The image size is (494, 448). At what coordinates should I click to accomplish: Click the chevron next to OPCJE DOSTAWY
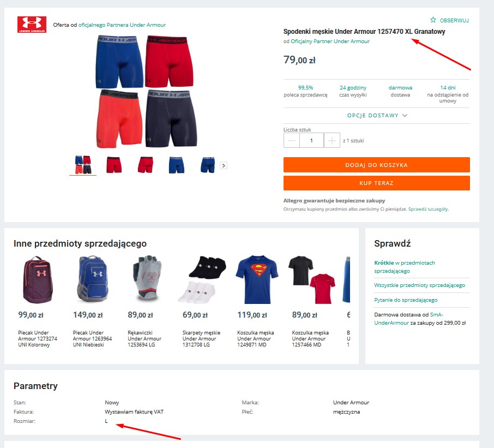click(405, 115)
